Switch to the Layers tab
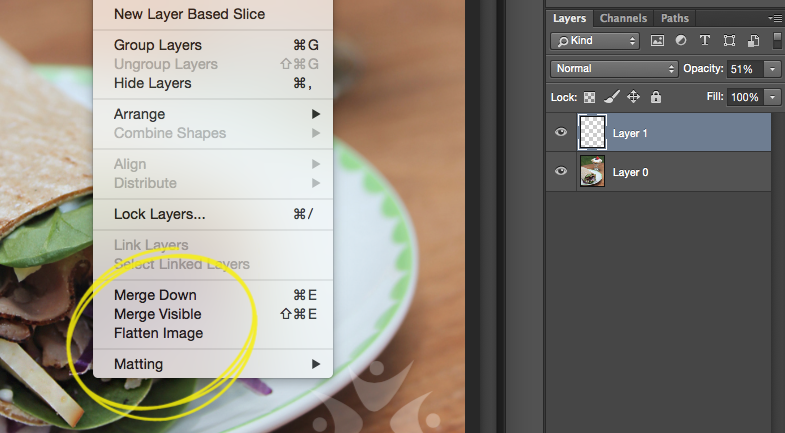This screenshot has height=433, width=785. [569, 19]
